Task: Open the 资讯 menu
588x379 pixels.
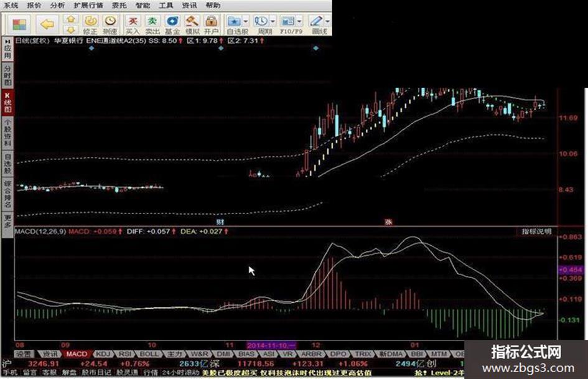Action: click(189, 5)
